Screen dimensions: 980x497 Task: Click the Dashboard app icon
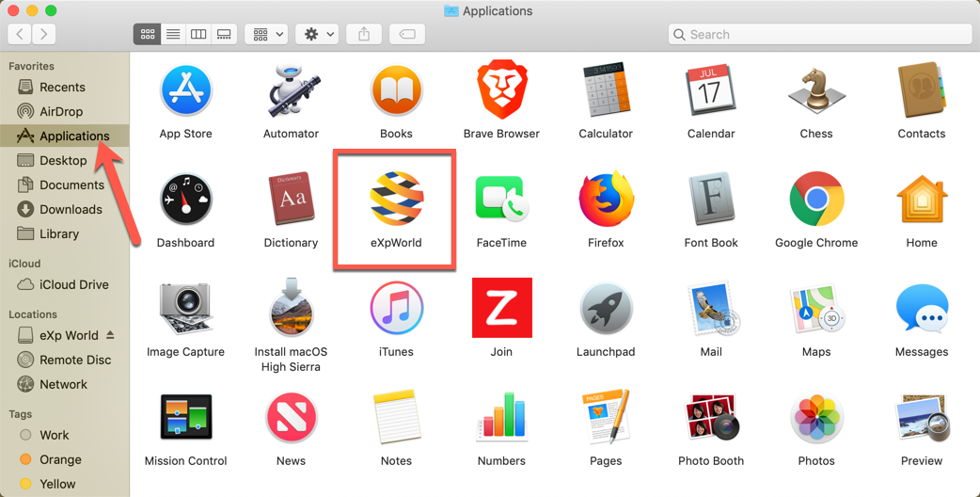pyautogui.click(x=185, y=200)
